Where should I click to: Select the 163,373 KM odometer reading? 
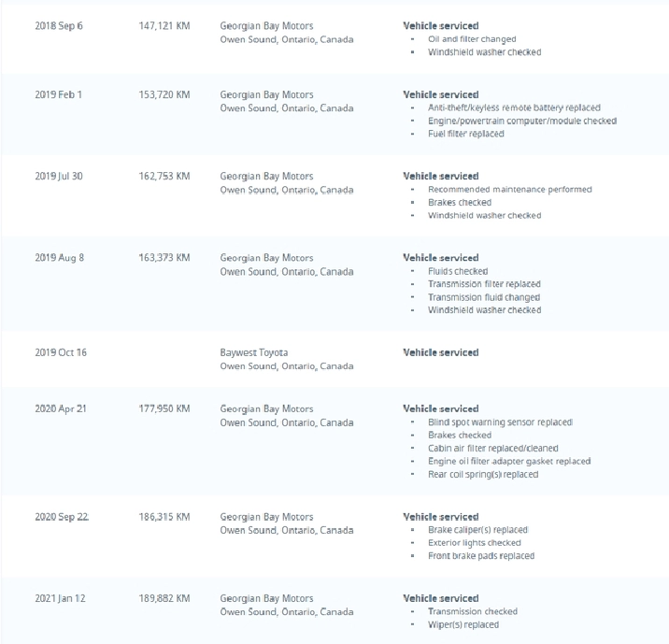(164, 258)
